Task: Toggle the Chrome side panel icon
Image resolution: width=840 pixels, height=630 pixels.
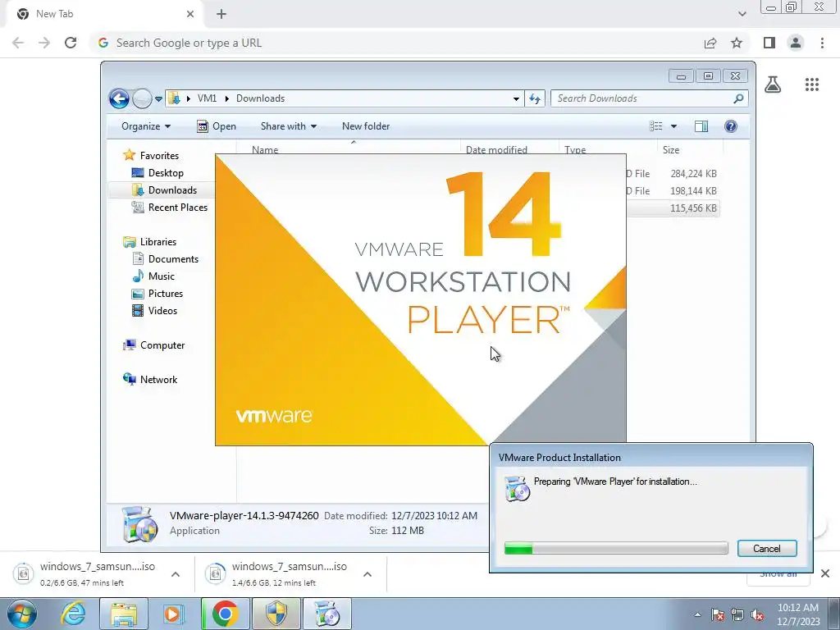Action: (769, 43)
